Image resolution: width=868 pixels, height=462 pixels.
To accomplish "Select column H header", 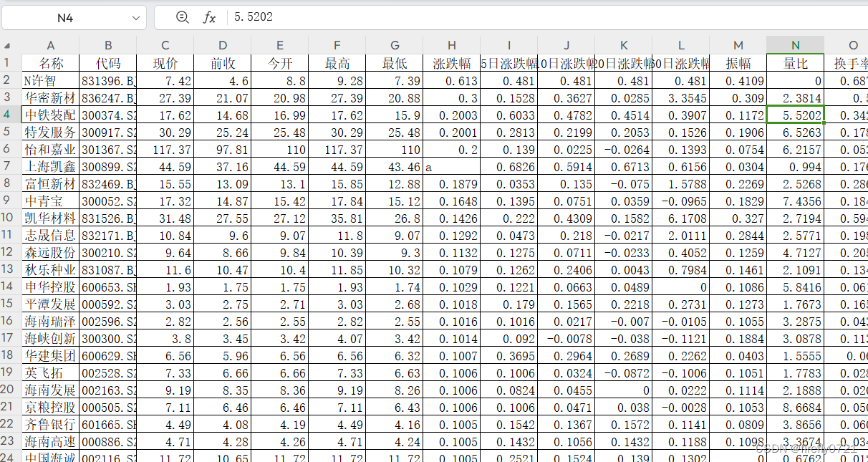I will [x=452, y=44].
